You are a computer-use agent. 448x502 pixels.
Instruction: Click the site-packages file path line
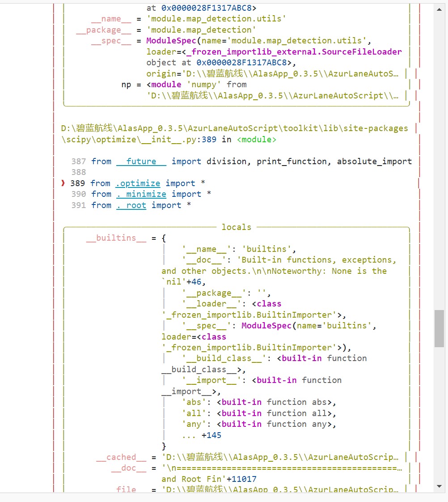234,129
